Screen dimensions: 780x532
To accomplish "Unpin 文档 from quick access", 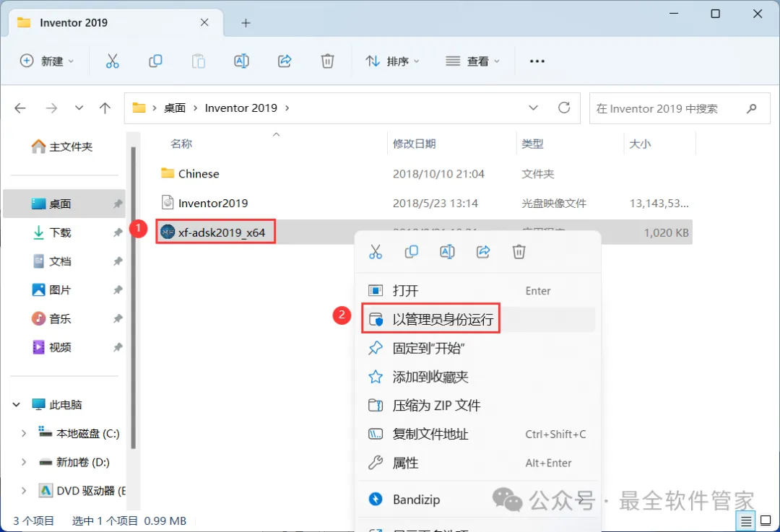I will tap(118, 261).
